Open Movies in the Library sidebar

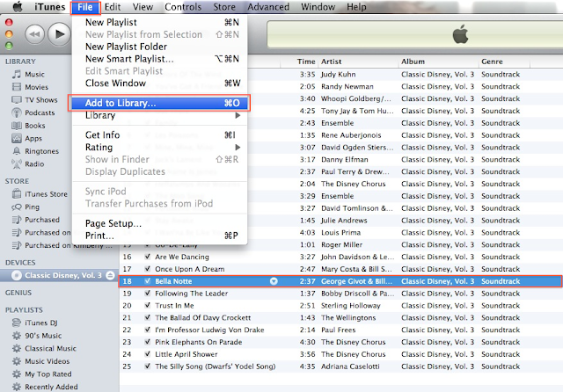click(x=36, y=87)
